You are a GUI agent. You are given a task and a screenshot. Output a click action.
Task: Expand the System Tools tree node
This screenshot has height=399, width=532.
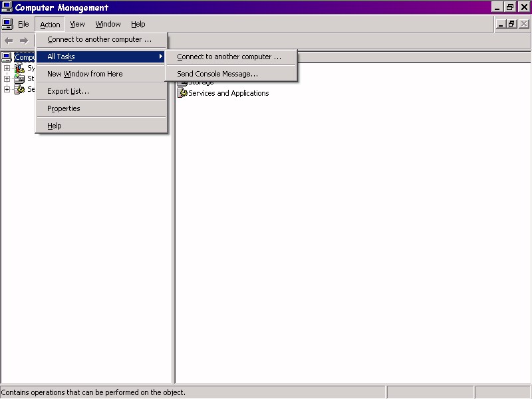tap(7, 68)
